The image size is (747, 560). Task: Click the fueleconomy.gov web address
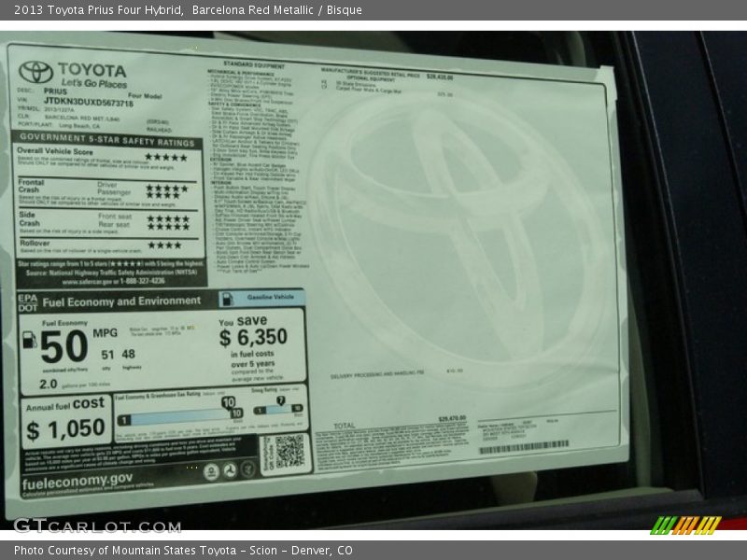click(78, 482)
